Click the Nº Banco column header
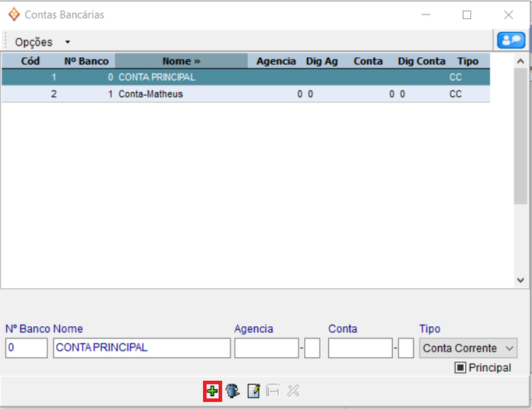The image size is (532, 409). (x=87, y=61)
